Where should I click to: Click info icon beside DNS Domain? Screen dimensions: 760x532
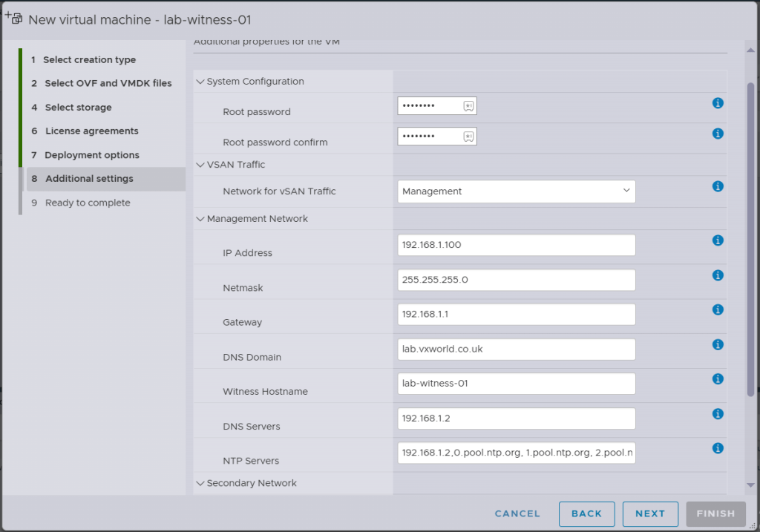[x=718, y=344]
